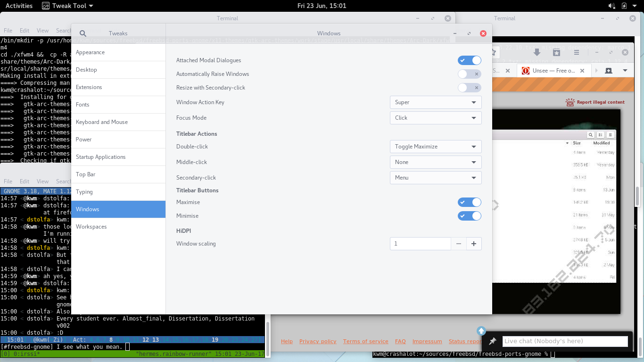Enable Automatically Raise Windows switch
644x362 pixels.
click(469, 74)
